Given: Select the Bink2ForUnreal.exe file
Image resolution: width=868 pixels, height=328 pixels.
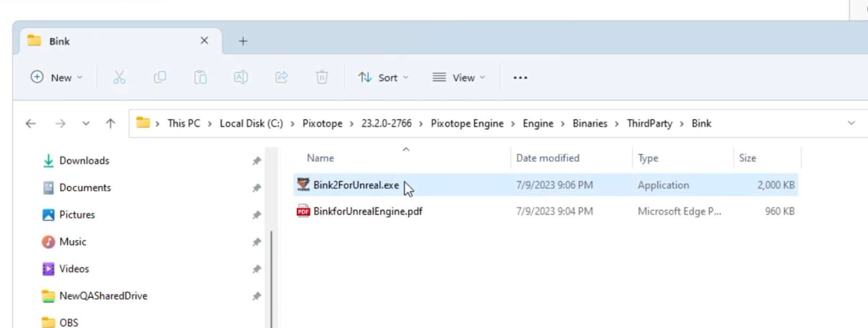Looking at the screenshot, I should [x=356, y=185].
